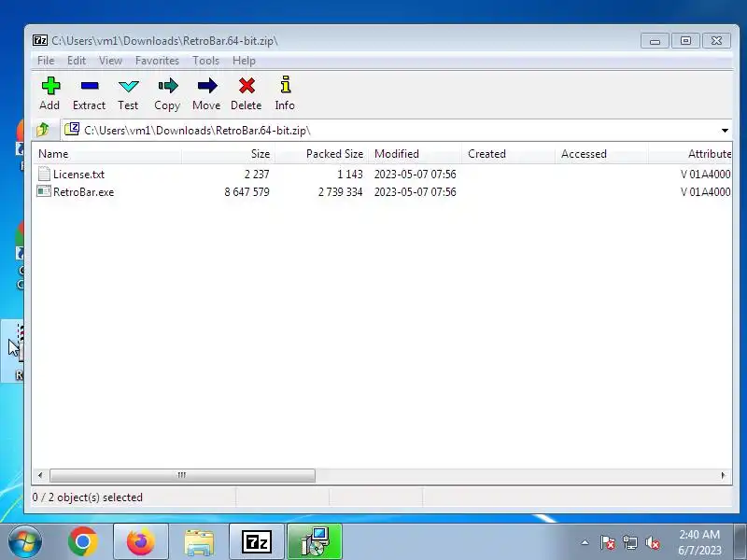
Task: Open Windows Explorer from the taskbar
Action: [199, 542]
